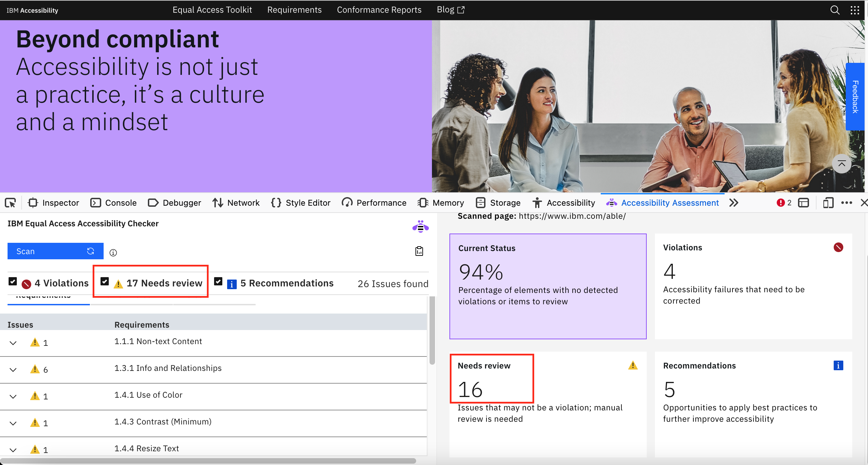Open the scan reports clipboard icon
Image resolution: width=868 pixels, height=465 pixels.
[x=419, y=251]
